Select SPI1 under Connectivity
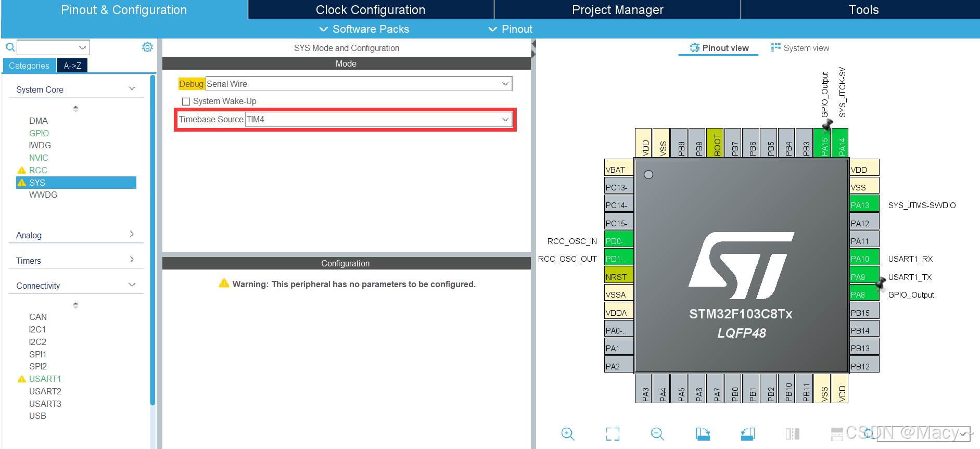This screenshot has width=980, height=449. [x=37, y=354]
